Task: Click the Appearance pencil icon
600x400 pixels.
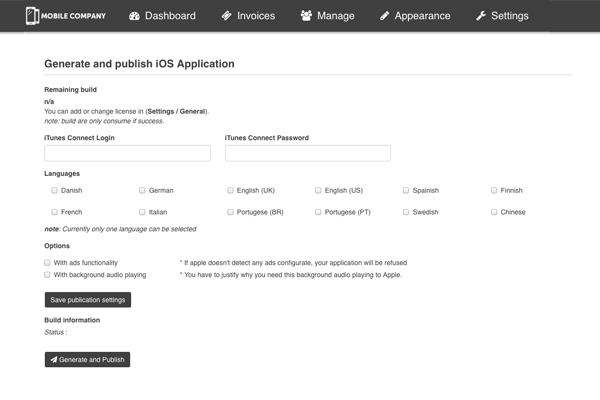Action: [385, 16]
